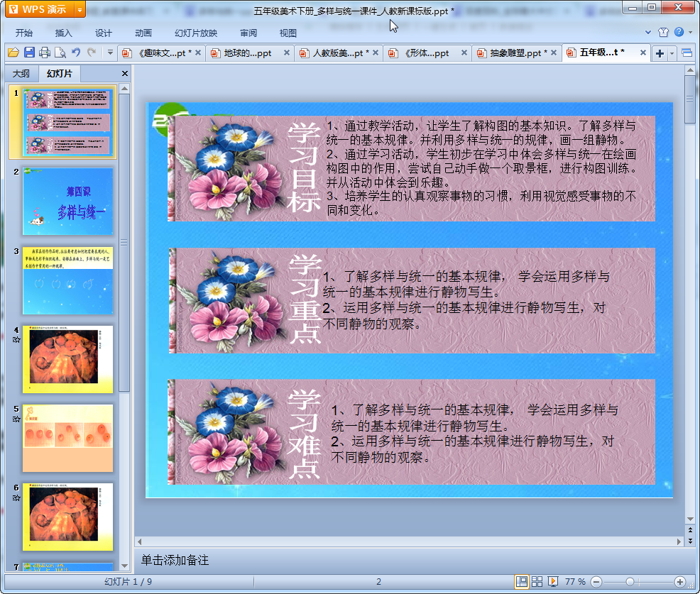Click 单击添加备注 notes field
Image resolution: width=700 pixels, height=594 pixels.
[x=409, y=560]
